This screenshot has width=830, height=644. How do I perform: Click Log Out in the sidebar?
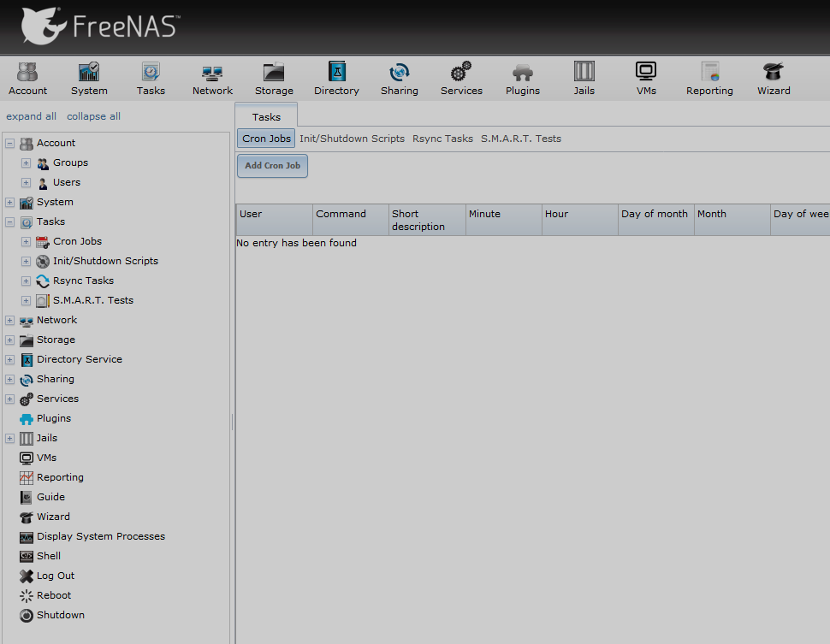[x=56, y=576]
